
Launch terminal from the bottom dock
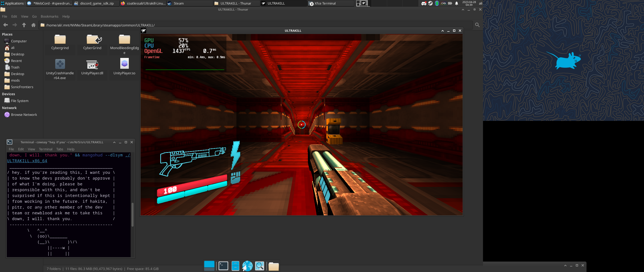point(223,266)
